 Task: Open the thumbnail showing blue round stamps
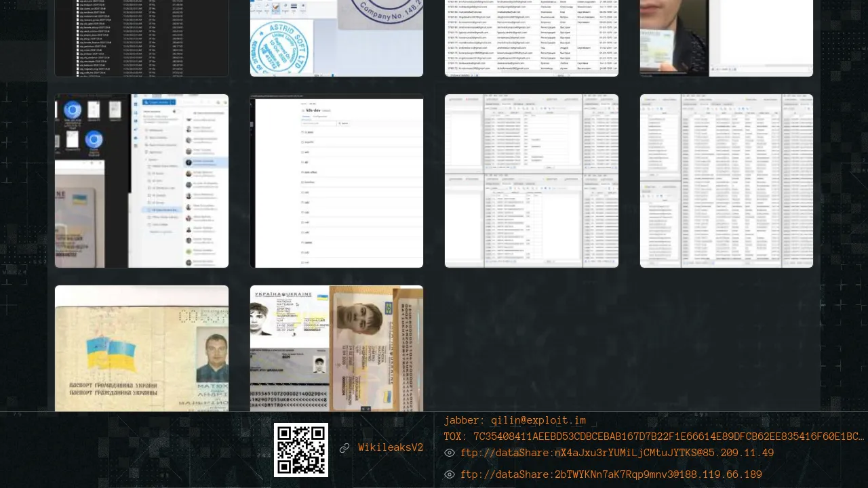pyautogui.click(x=336, y=38)
